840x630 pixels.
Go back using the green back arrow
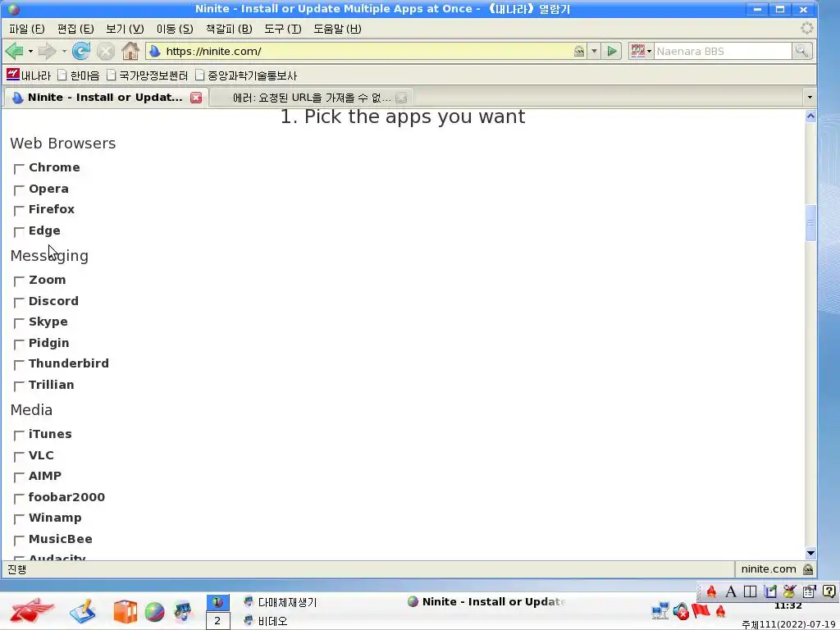(x=15, y=52)
